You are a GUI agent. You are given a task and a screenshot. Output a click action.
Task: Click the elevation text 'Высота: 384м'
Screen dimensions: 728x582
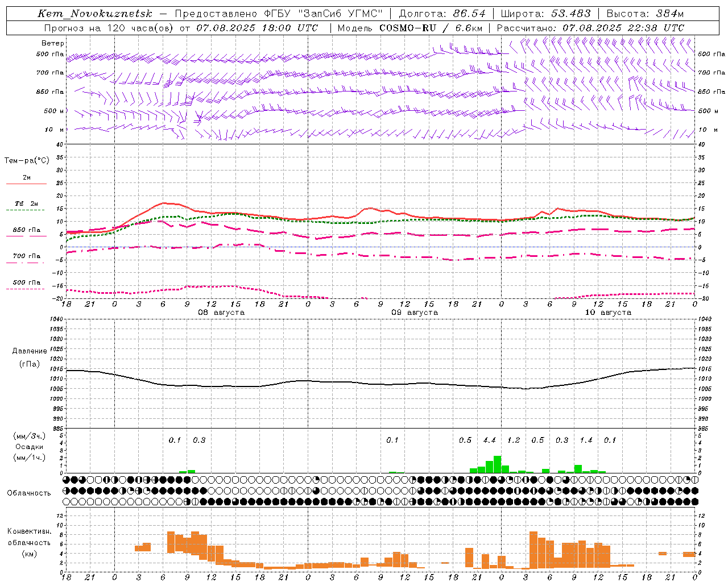[x=645, y=14]
